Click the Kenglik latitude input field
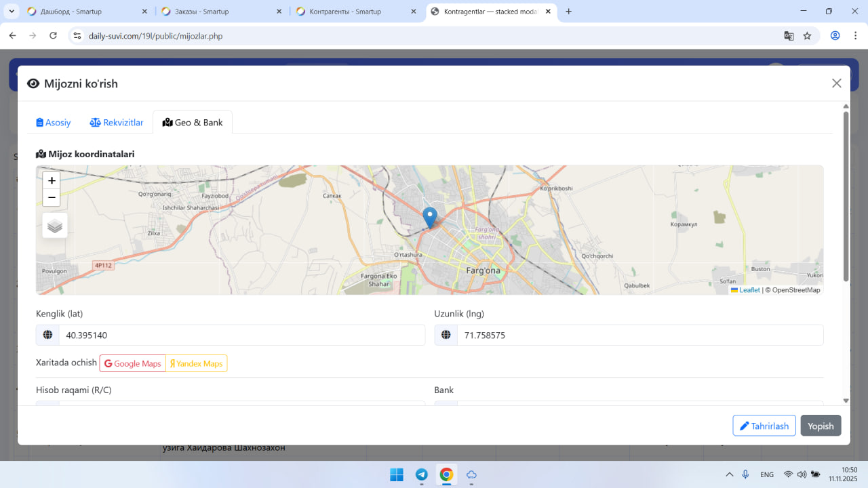868x488 pixels. pos(241,335)
